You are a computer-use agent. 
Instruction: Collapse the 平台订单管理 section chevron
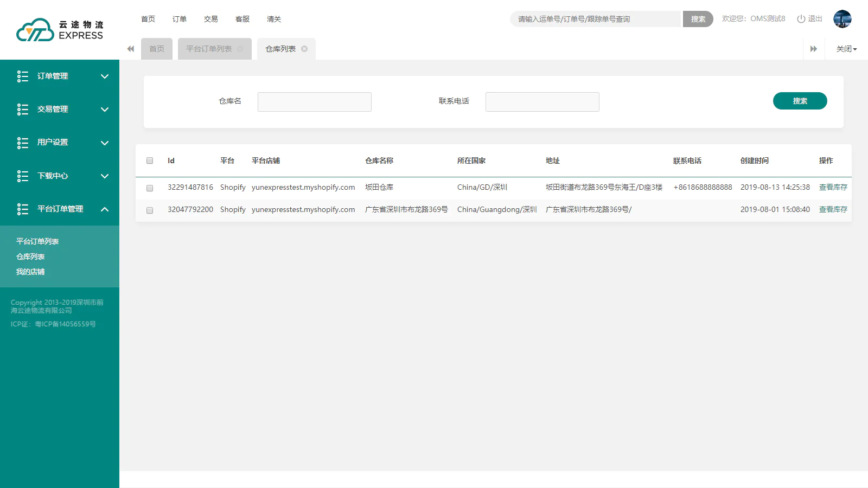(x=105, y=209)
